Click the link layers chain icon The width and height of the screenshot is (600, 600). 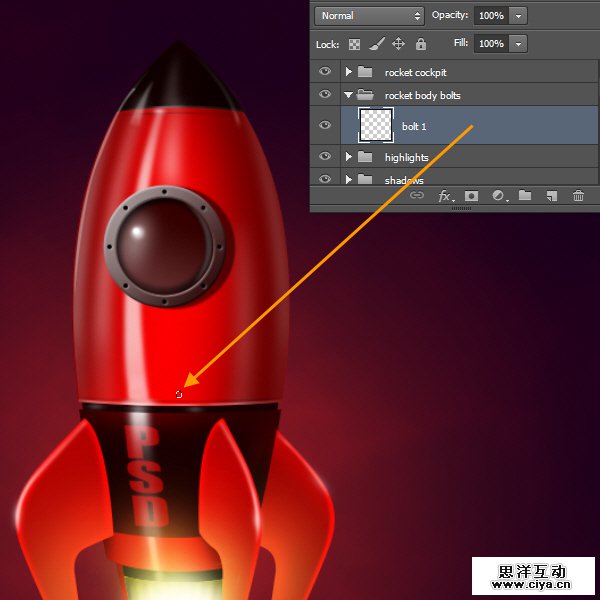click(x=417, y=195)
